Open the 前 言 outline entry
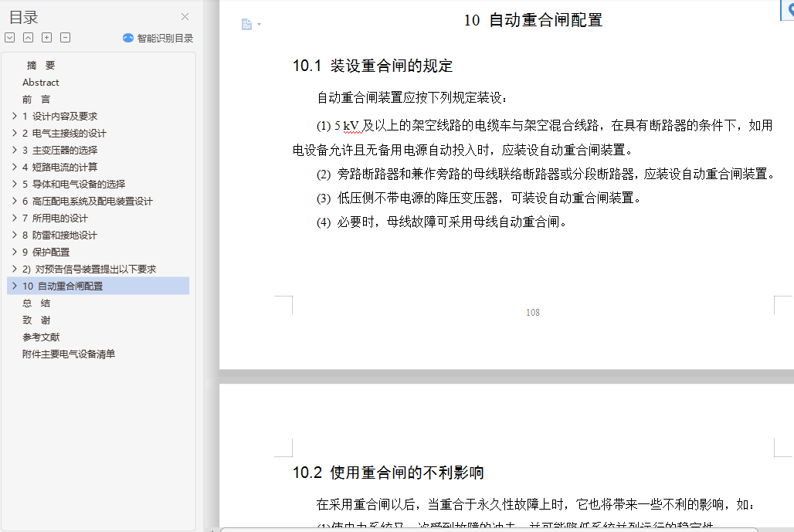The height and width of the screenshot is (532, 794). [x=36, y=99]
